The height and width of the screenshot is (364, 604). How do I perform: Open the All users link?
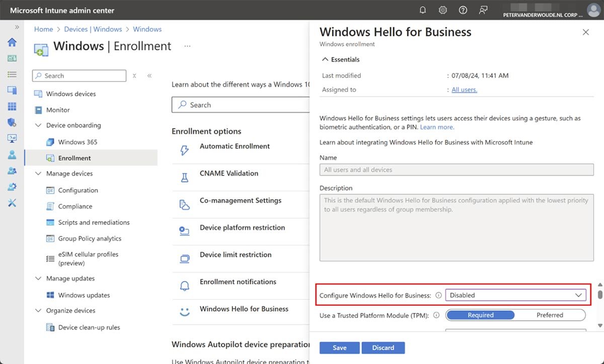click(464, 90)
